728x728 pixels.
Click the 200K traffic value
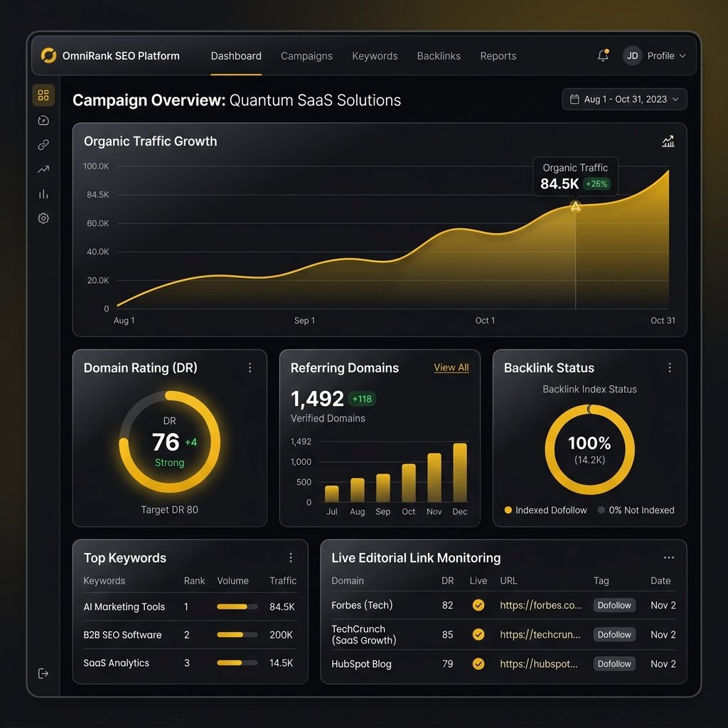[281, 635]
